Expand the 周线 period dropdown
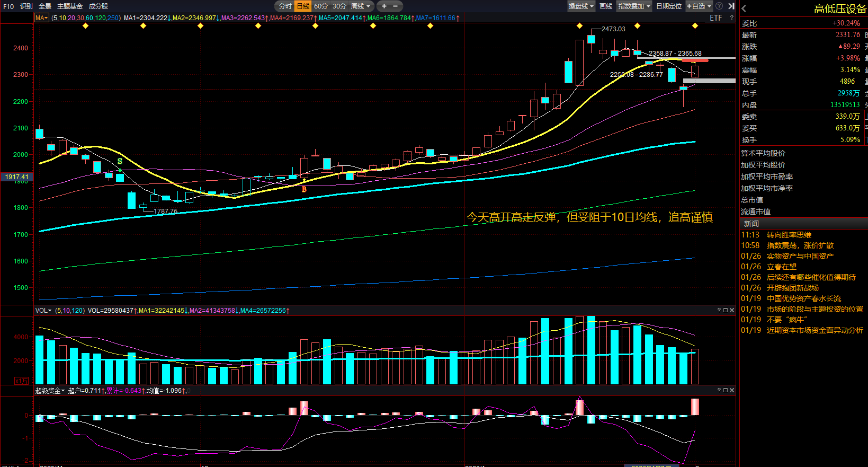The height and width of the screenshot is (467, 868). click(x=361, y=6)
